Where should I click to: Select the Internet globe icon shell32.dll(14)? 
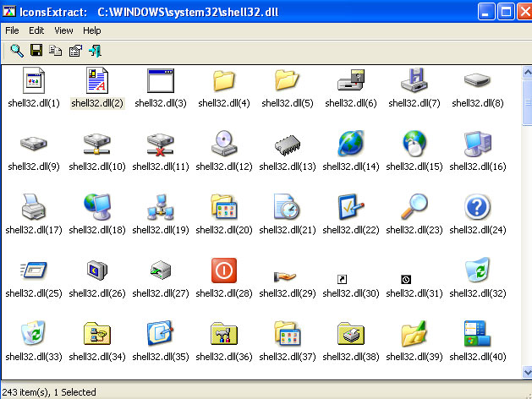click(x=351, y=144)
